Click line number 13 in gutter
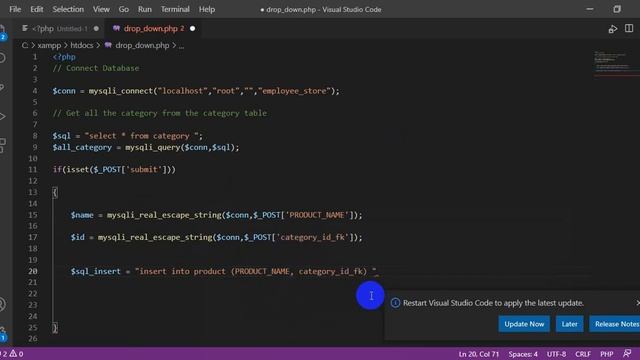Screen dimensions: 640x360 pos(33,192)
